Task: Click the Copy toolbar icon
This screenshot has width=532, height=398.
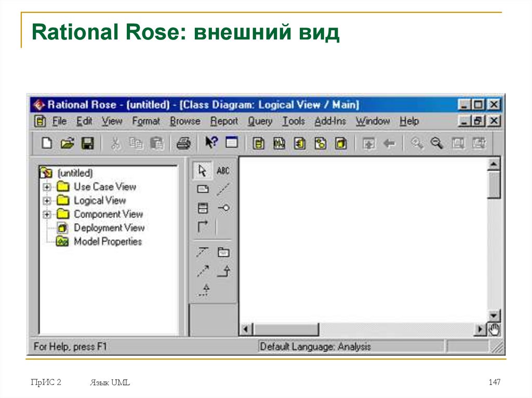Action: tap(136, 143)
